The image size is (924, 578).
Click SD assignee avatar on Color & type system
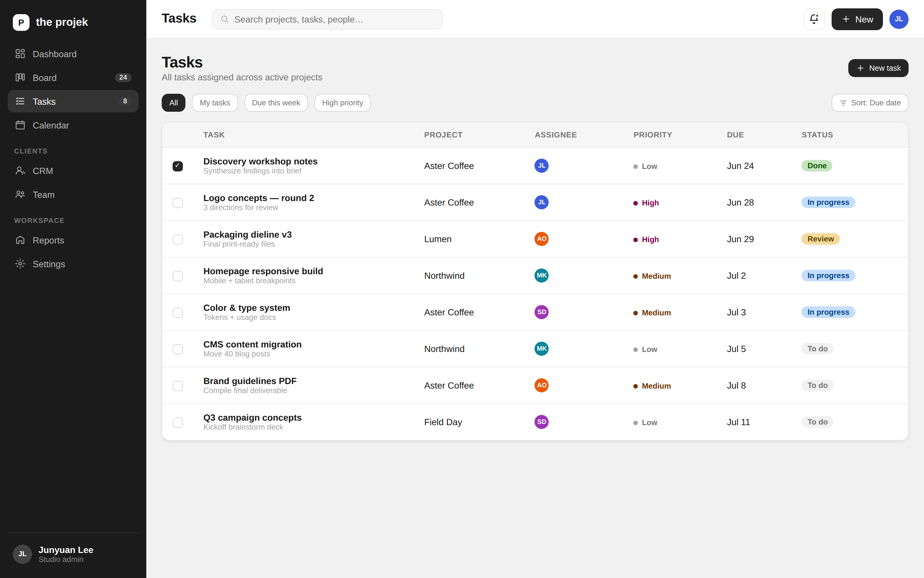click(542, 312)
